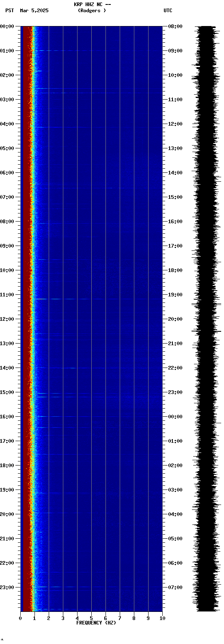This screenshot has height=644, width=224.
Task: Click the '06:00' PST time label
Action: 7,173
